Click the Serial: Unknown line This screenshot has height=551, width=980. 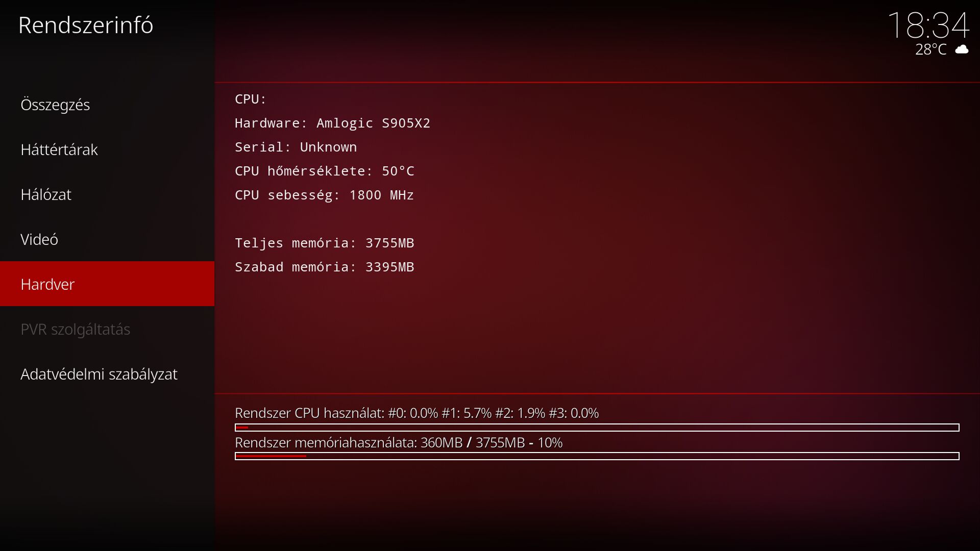click(x=296, y=147)
